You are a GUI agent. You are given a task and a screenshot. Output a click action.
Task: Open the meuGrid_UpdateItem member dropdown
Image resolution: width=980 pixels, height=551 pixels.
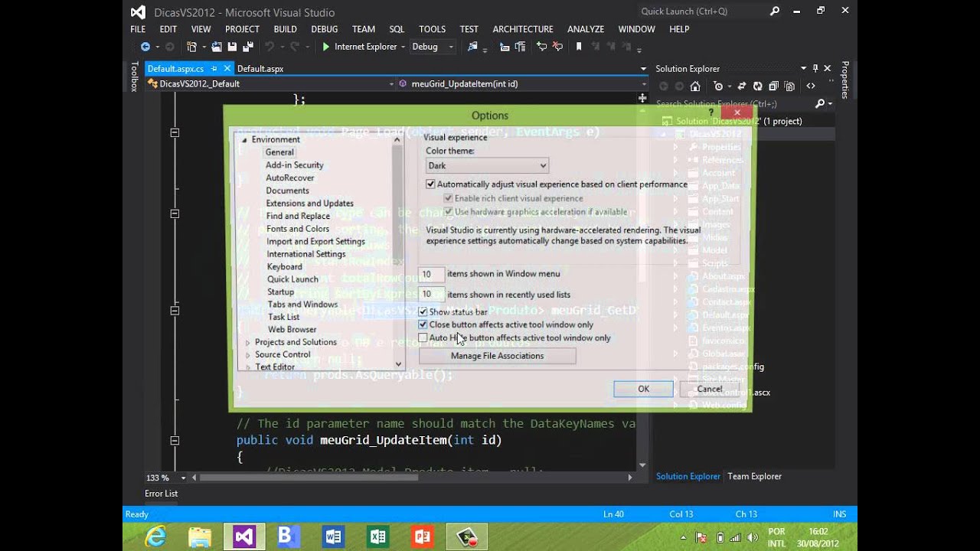523,84
